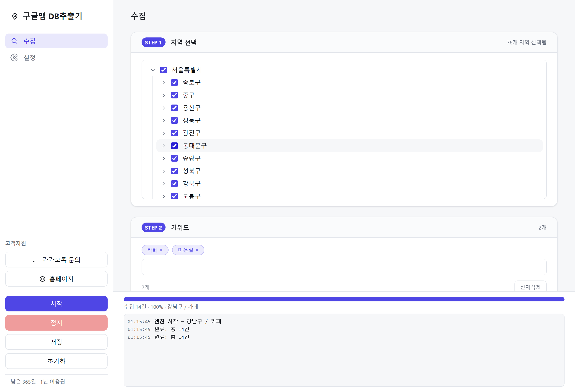This screenshot has width=575, height=392.
Task: Collapse the 서울특별시 tree node
Action: (153, 70)
